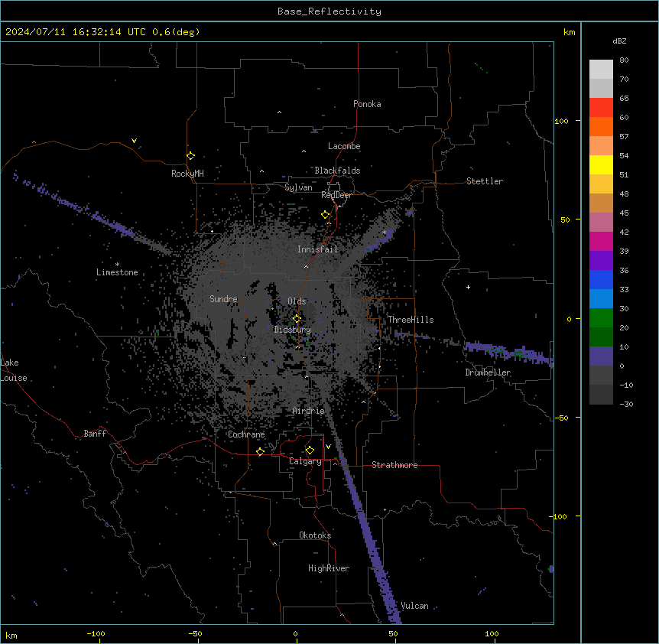
Task: Select the brown 45-48 dBZ legend swatch
Action: (601, 203)
